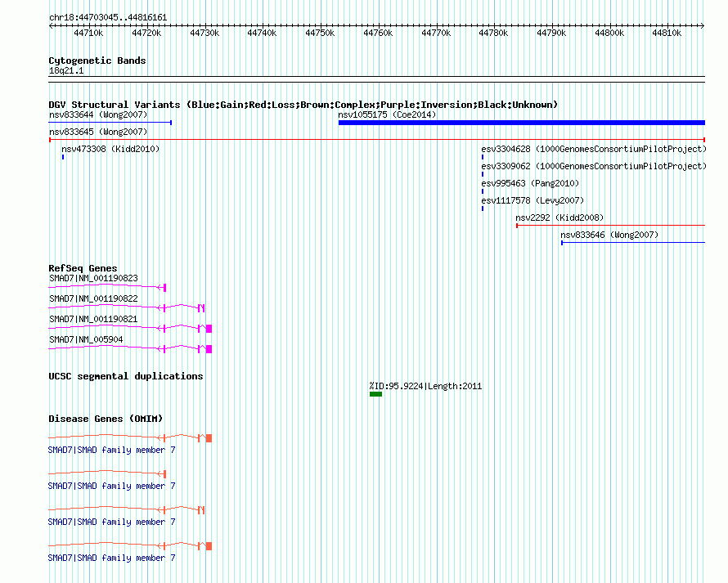Click the chr18:44703045..44816161 coordinate label
This screenshot has width=728, height=583.
point(108,18)
